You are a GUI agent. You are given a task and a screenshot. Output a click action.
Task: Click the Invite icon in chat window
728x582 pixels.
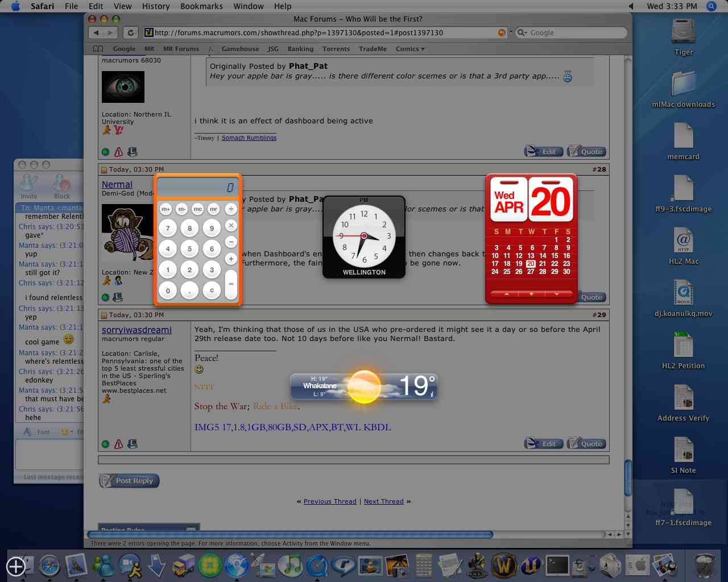point(28,186)
